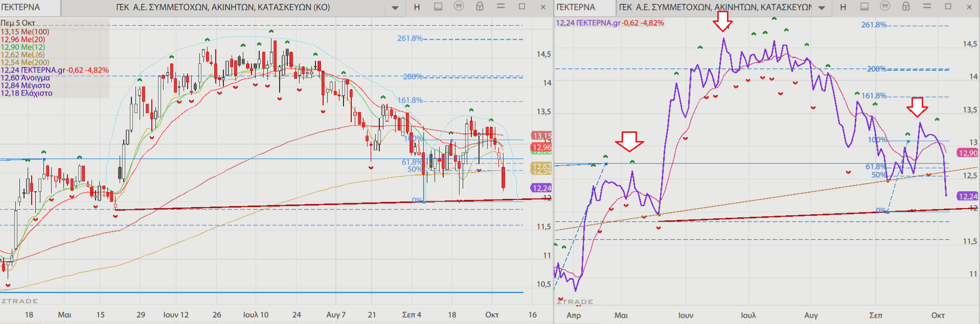The height and width of the screenshot is (324, 980).
Task: Click the 'Πεμ 5 Οκτ' date label
Action: [18, 23]
